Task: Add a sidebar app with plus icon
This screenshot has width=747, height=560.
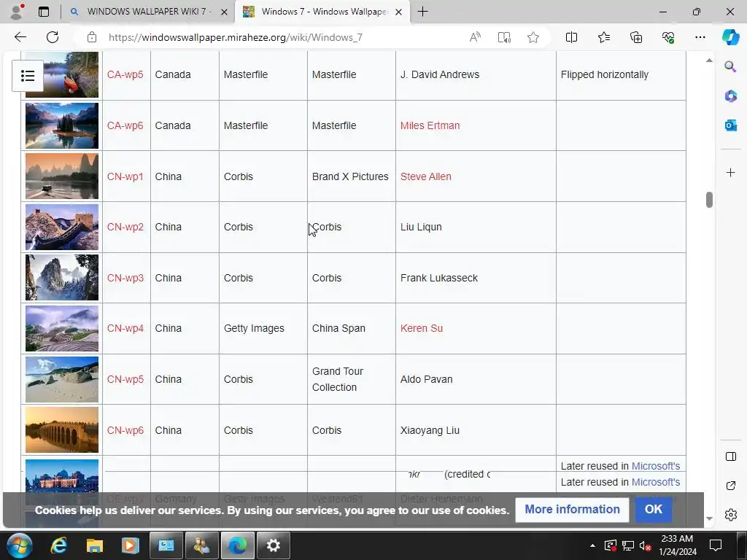Action: [x=730, y=172]
